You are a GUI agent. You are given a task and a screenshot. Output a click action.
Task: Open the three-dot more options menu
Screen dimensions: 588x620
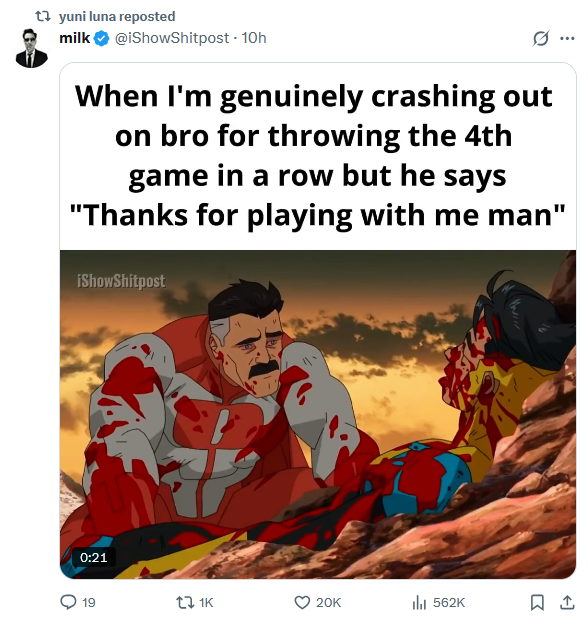pos(567,38)
